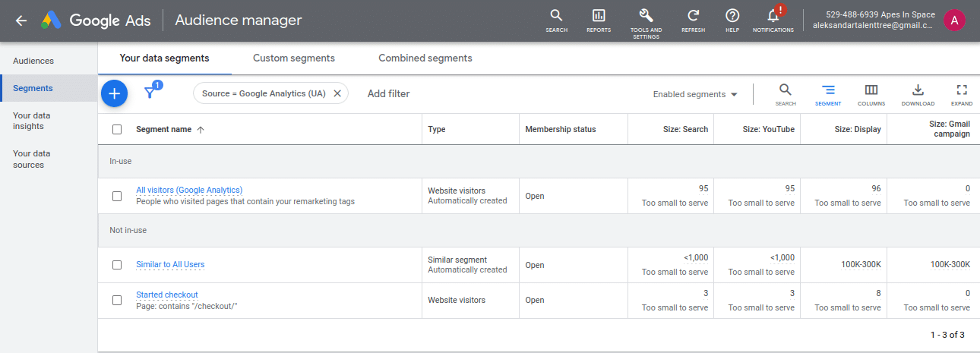Viewport: 980px width, 353px height.
Task: Click Membership status Open for Started checkout
Action: tap(535, 300)
